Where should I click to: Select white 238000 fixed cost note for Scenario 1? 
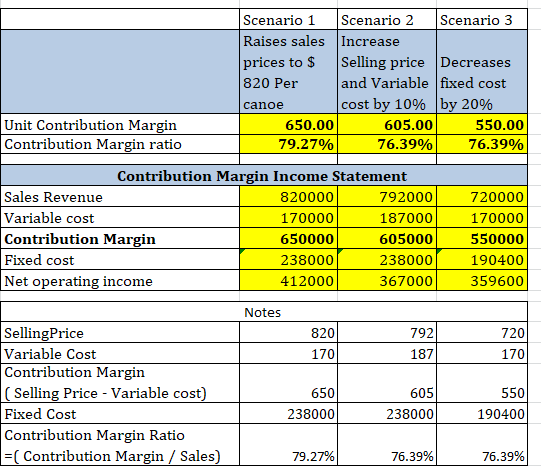pyautogui.click(x=288, y=413)
